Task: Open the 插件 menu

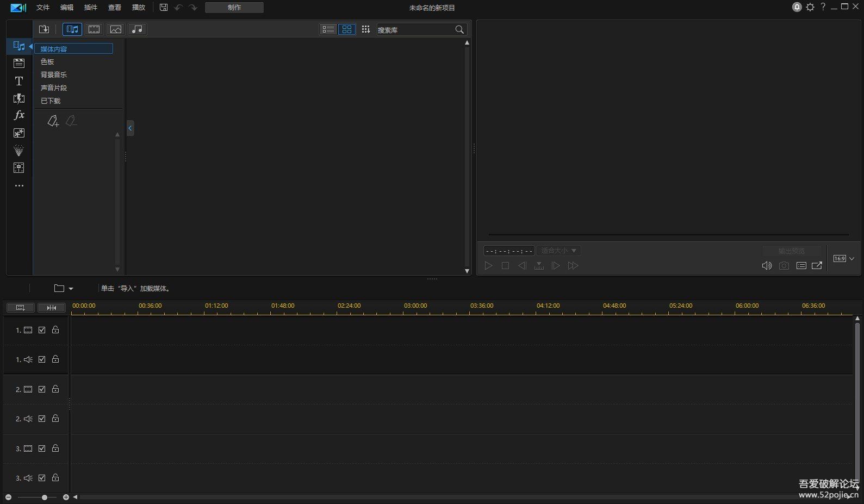Action: tap(91, 8)
